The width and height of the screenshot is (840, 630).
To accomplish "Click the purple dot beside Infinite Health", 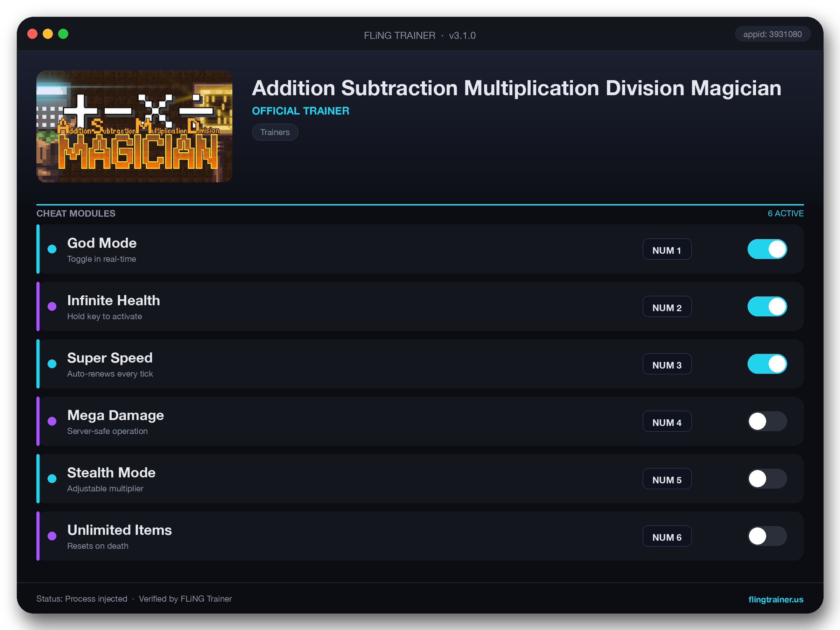I will click(52, 307).
